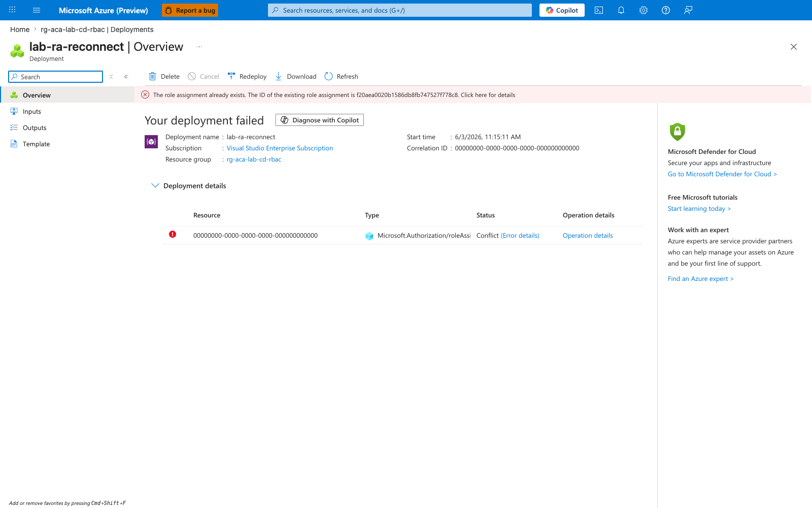This screenshot has height=508, width=812.
Task: Close the deployment overview blade
Action: click(x=794, y=47)
